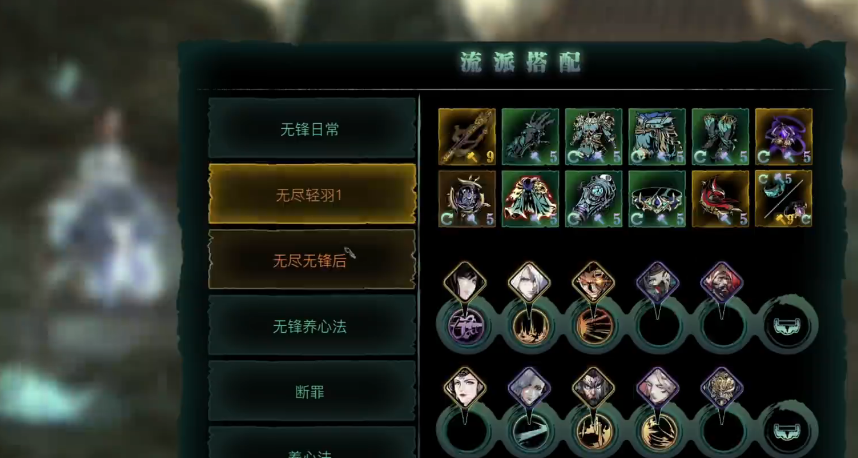Switch to the 无锋养心法 build

pyautogui.click(x=312, y=326)
